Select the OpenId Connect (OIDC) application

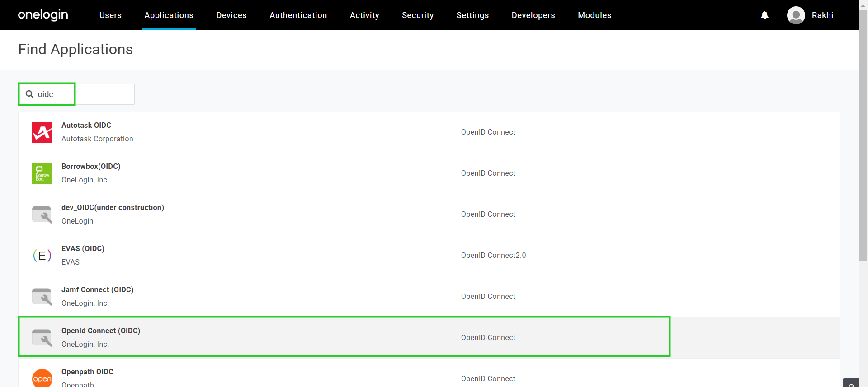[x=429, y=338]
